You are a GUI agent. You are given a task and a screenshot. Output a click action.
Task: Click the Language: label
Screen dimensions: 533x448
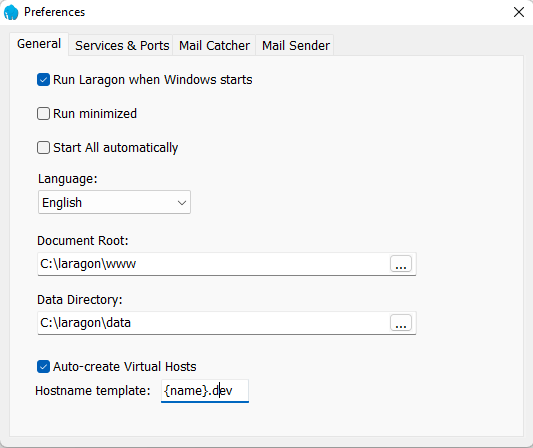(x=68, y=179)
